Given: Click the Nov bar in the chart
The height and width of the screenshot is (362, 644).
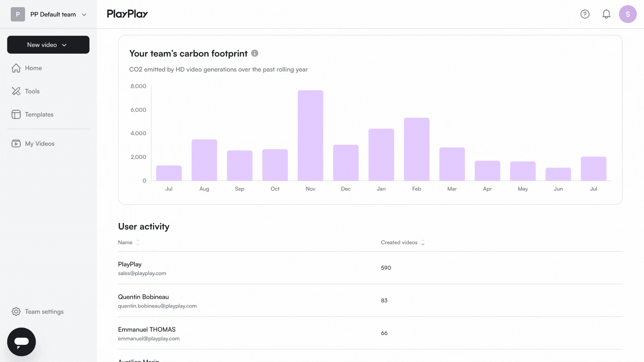Looking at the screenshot, I should tap(311, 135).
